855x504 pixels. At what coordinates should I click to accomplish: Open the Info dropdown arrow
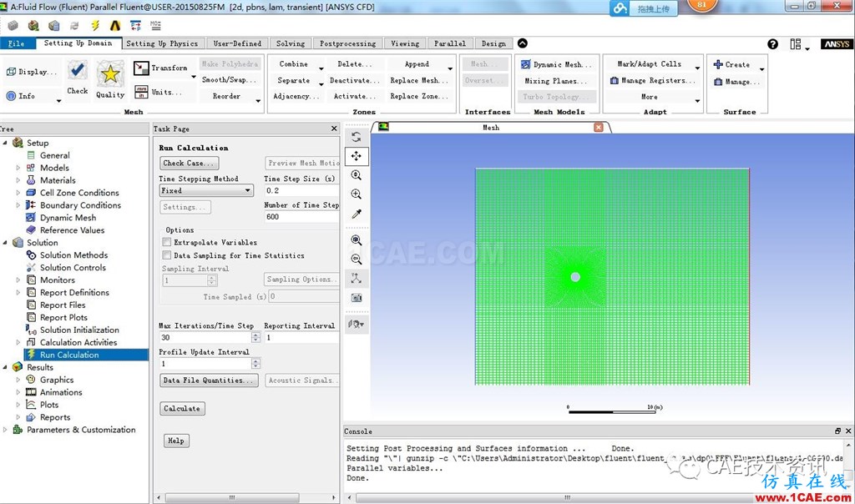point(58,101)
